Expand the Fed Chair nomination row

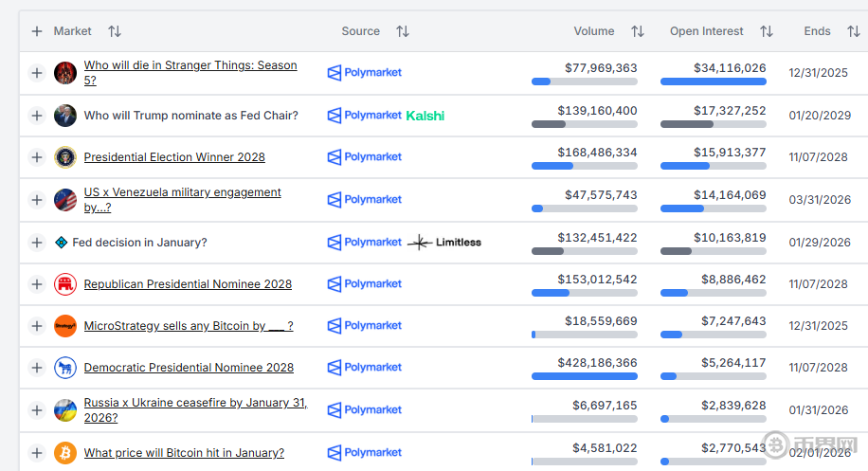(x=37, y=116)
